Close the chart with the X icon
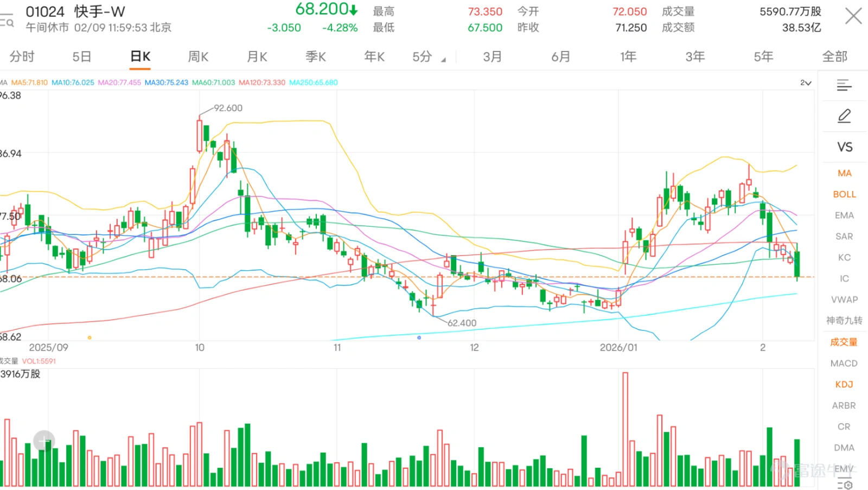Viewport: 868px width, 490px height. (x=853, y=16)
